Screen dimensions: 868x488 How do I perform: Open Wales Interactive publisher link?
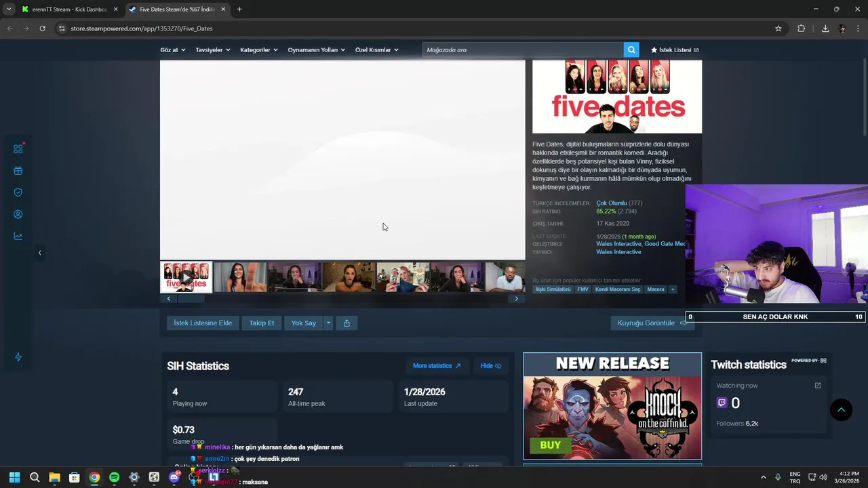618,252
